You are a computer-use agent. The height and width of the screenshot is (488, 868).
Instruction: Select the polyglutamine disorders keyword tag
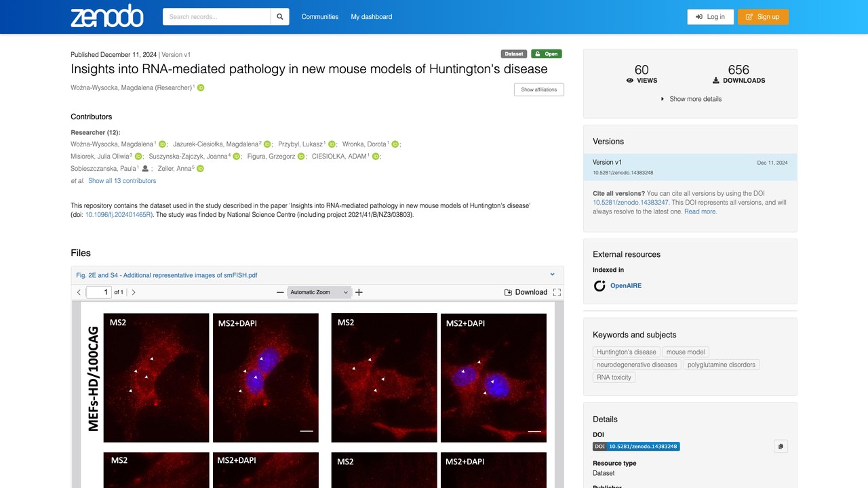(x=722, y=365)
